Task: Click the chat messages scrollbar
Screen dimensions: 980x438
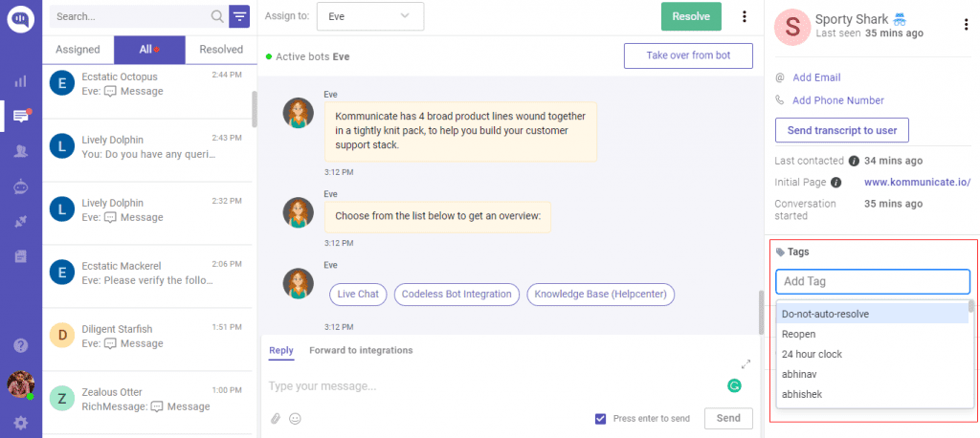Action: pyautogui.click(x=761, y=313)
